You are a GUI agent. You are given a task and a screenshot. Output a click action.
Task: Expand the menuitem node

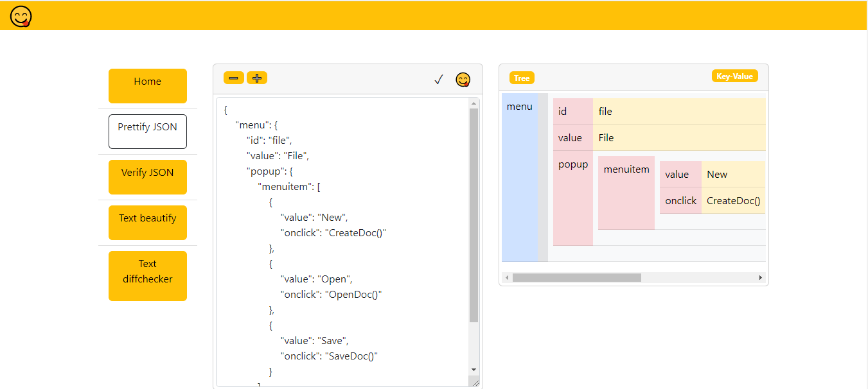coord(626,169)
